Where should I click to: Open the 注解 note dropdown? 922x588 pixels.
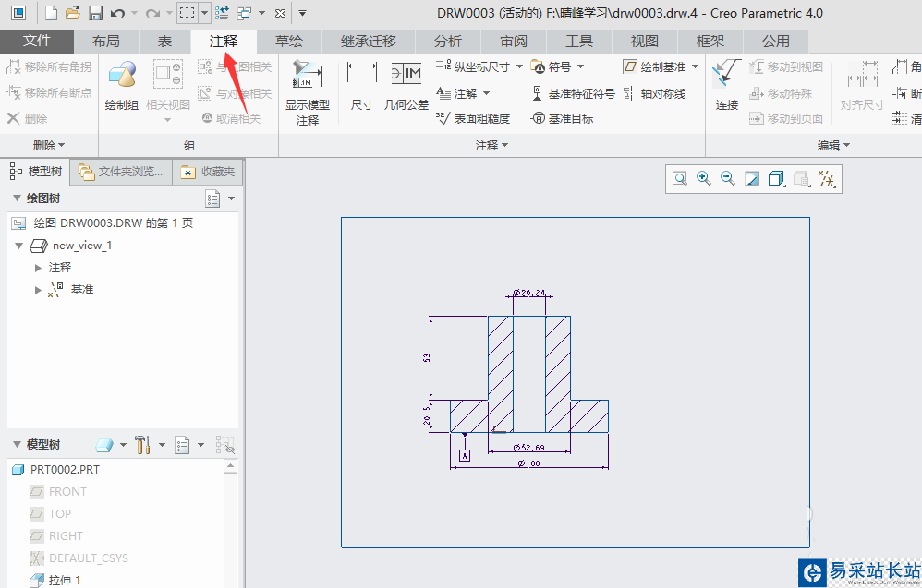click(x=486, y=93)
